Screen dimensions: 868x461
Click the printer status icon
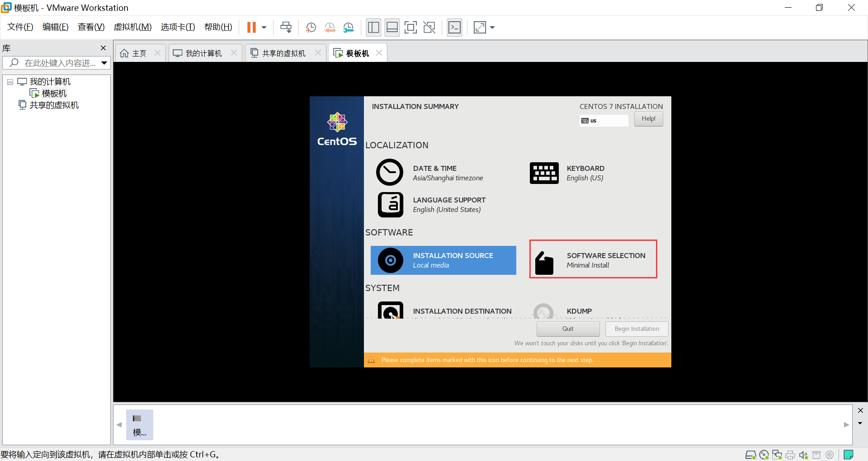coord(790,455)
